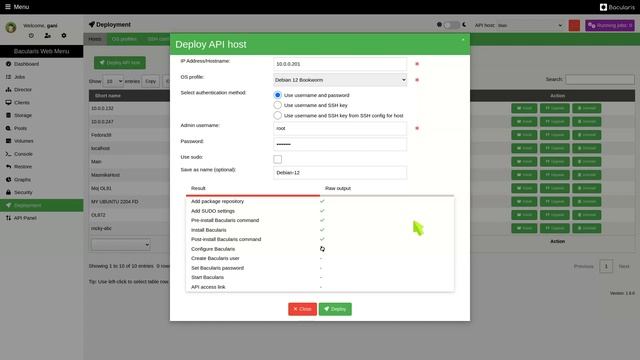Enable the Use sudo checkbox
Screen dimensions: 640x360
tap(278, 159)
